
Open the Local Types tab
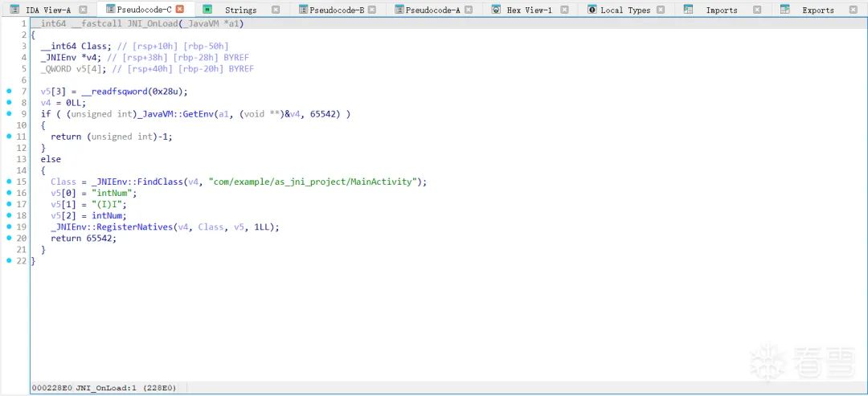625,10
